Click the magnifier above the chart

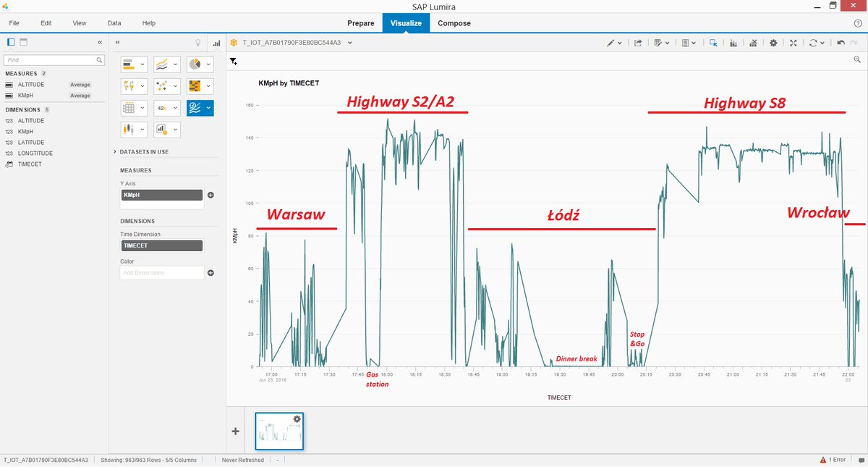(x=856, y=62)
